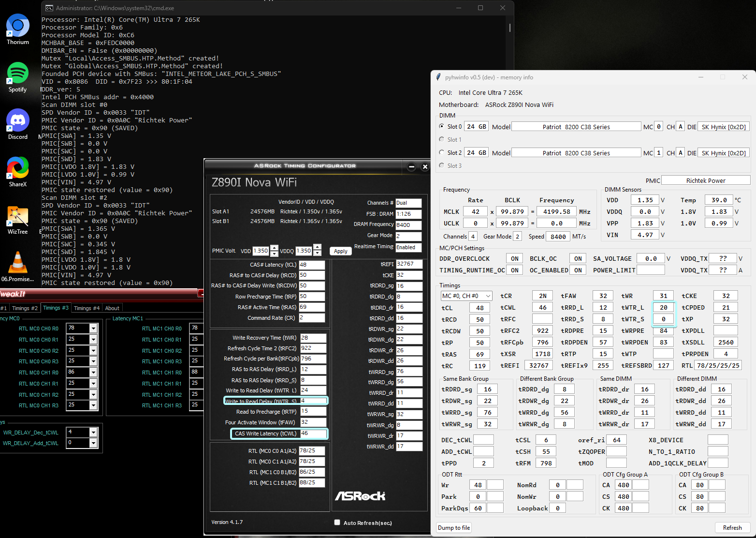
Task: Click the tREFI field showing 32767 in ASRock
Action: coord(409,264)
